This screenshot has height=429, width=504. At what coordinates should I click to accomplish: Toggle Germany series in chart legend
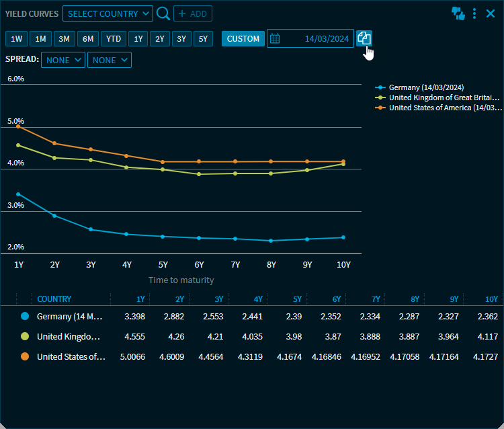(x=426, y=87)
